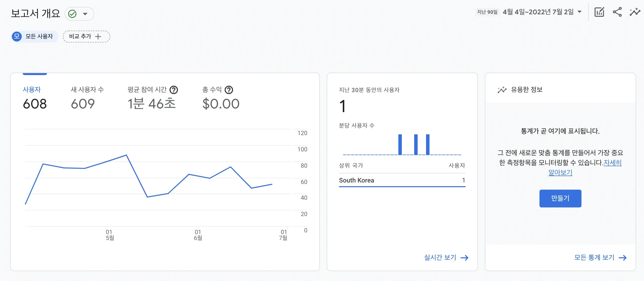
Task: Select the 총 수익 metric tab
Action: click(x=213, y=90)
